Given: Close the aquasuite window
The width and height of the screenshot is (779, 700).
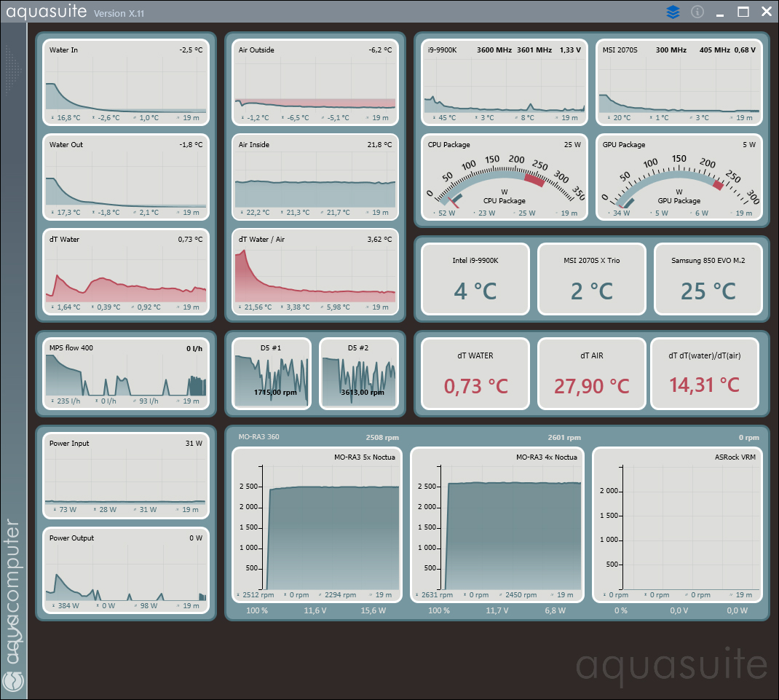Looking at the screenshot, I should pos(767,12).
